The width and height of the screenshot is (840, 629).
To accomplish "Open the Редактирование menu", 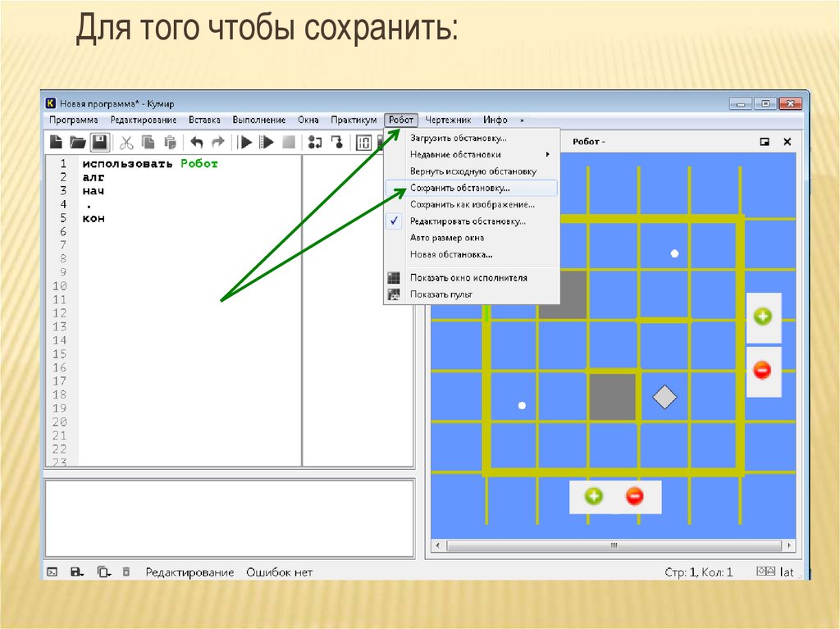I will pyautogui.click(x=143, y=120).
